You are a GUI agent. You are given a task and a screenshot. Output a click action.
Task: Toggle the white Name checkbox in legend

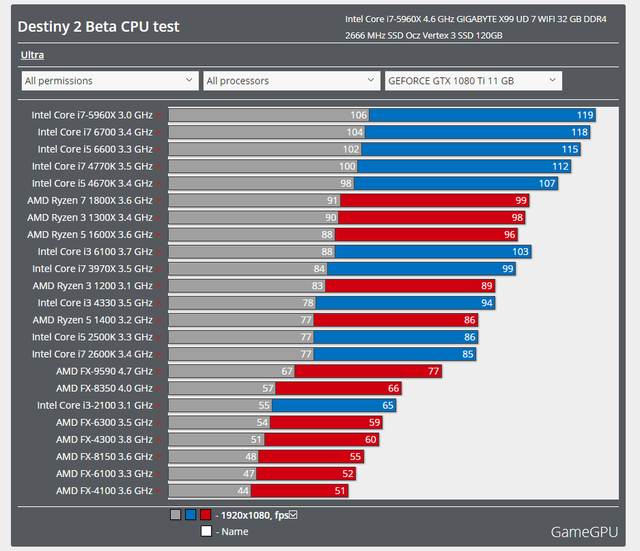pos(206,531)
